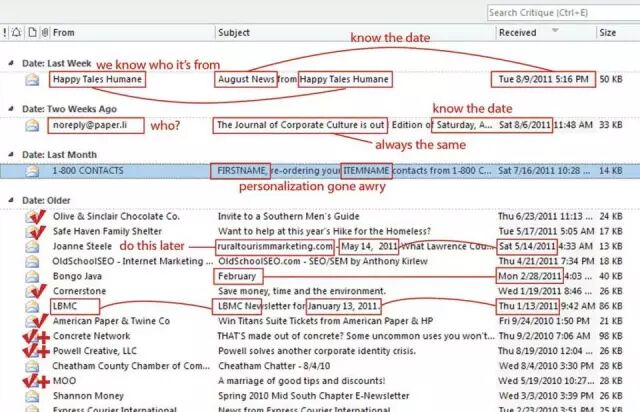Image resolution: width=640 pixels, height=412 pixels.
Task: Open 'Spring 2010 Mid South Chapter E-Newsletter' subject
Action: (313, 396)
